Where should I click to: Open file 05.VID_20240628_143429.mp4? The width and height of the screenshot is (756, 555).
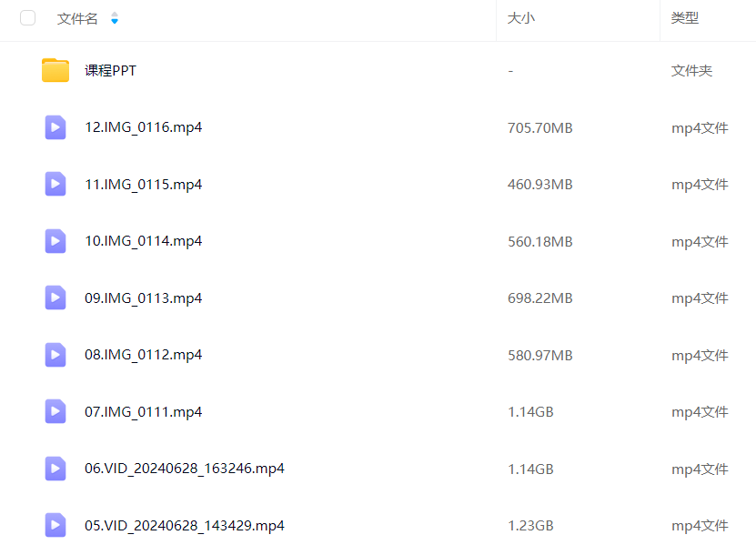point(185,526)
